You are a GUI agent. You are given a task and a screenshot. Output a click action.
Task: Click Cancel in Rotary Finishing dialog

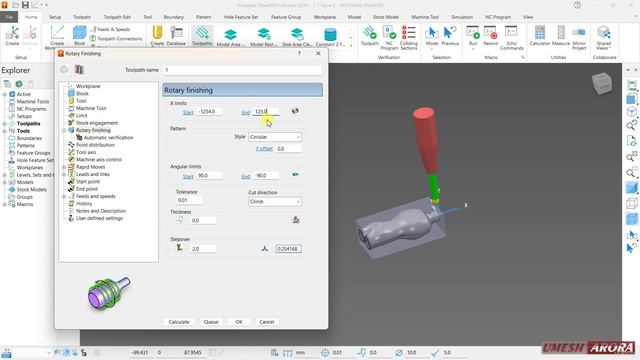pos(267,322)
